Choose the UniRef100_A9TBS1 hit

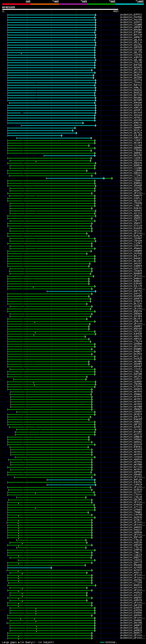click(x=131, y=118)
